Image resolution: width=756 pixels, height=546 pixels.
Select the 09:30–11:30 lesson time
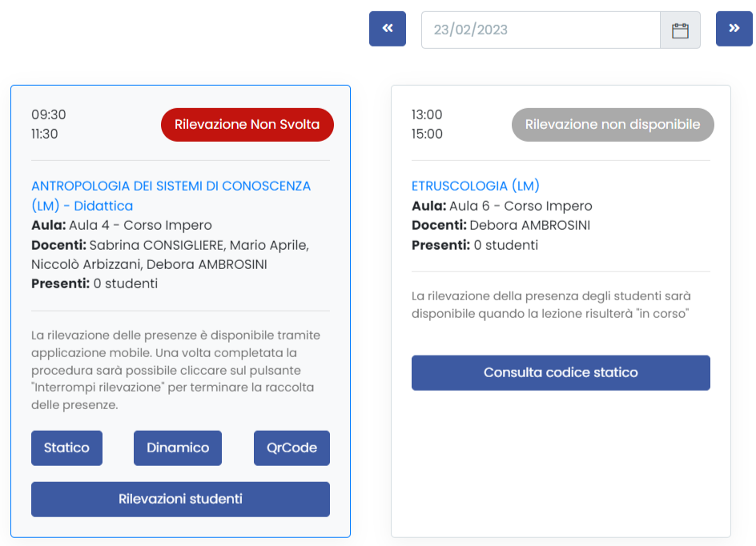coord(49,124)
